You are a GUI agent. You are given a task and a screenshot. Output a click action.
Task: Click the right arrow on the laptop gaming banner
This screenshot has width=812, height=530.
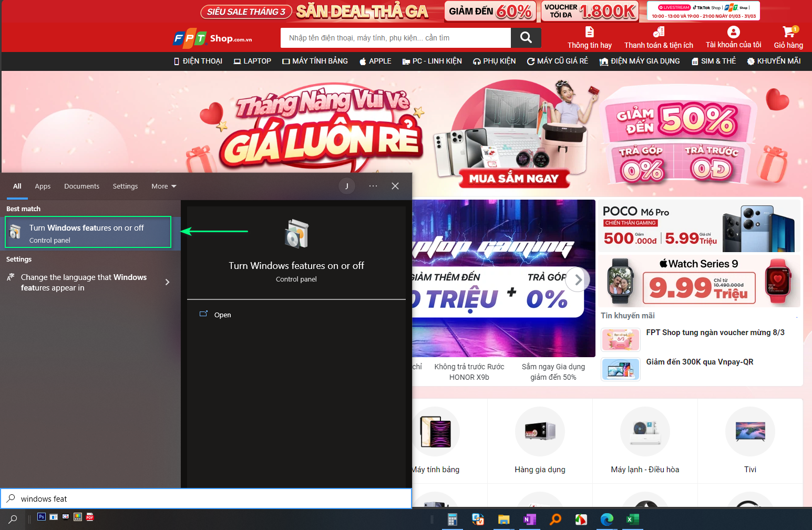pos(577,279)
